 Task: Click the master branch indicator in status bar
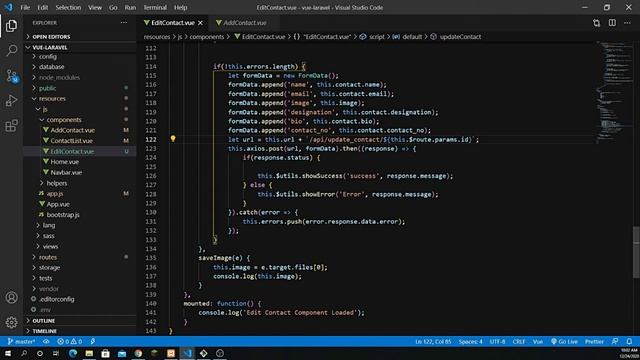tap(21, 341)
